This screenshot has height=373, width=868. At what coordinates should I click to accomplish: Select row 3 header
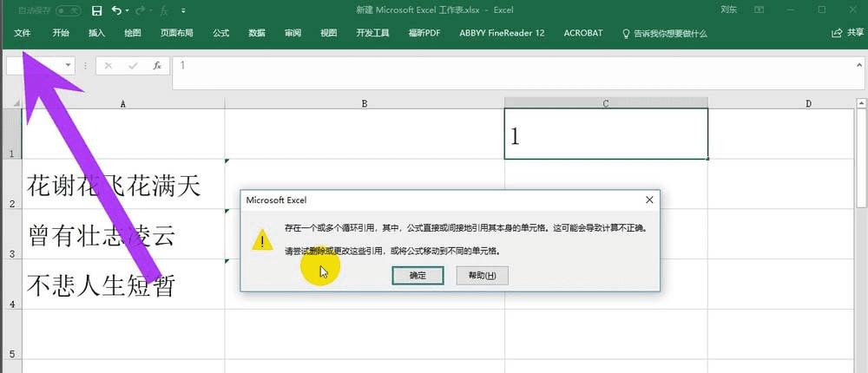pyautogui.click(x=11, y=234)
